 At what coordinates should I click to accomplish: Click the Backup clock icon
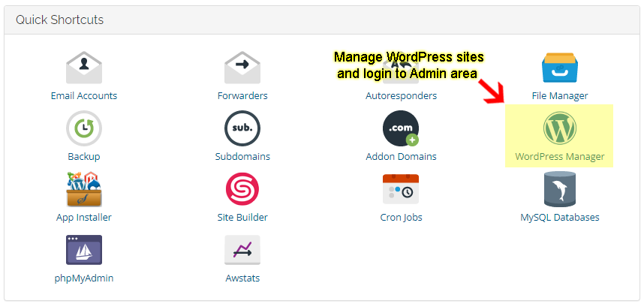pyautogui.click(x=84, y=129)
